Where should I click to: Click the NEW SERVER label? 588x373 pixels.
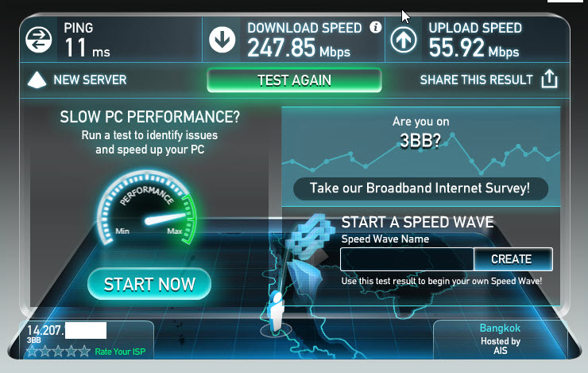point(90,80)
